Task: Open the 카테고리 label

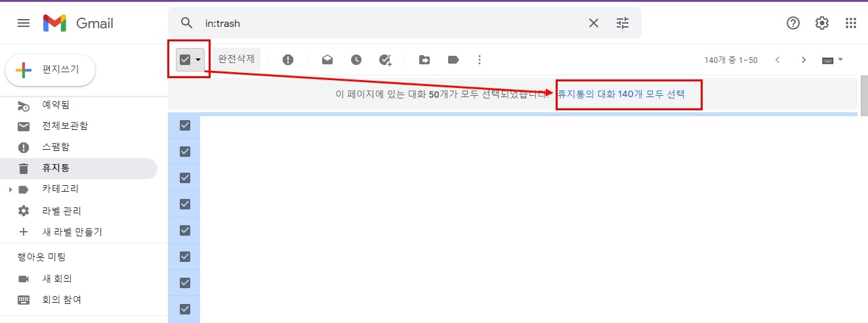Action: (60, 189)
